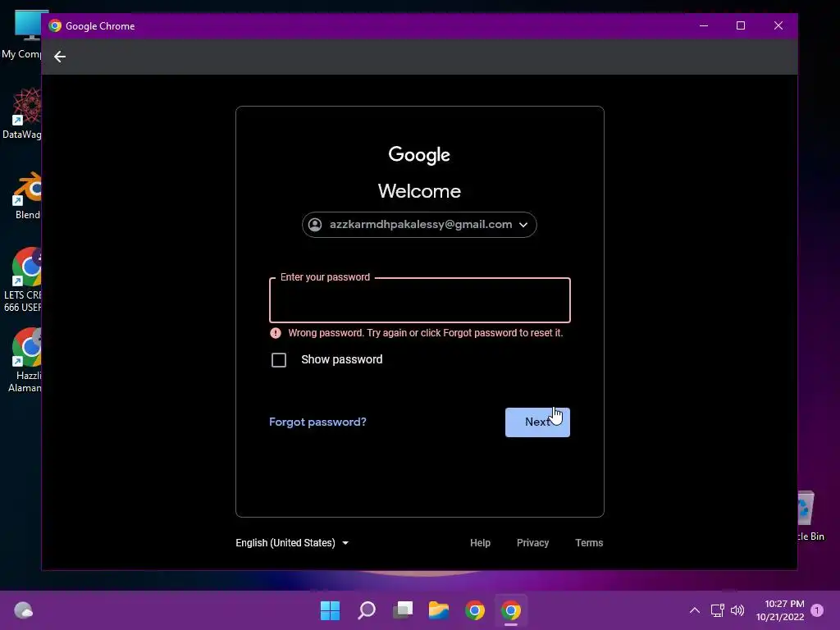
Task: Open the first Chrome taskbar icon
Action: 475,610
